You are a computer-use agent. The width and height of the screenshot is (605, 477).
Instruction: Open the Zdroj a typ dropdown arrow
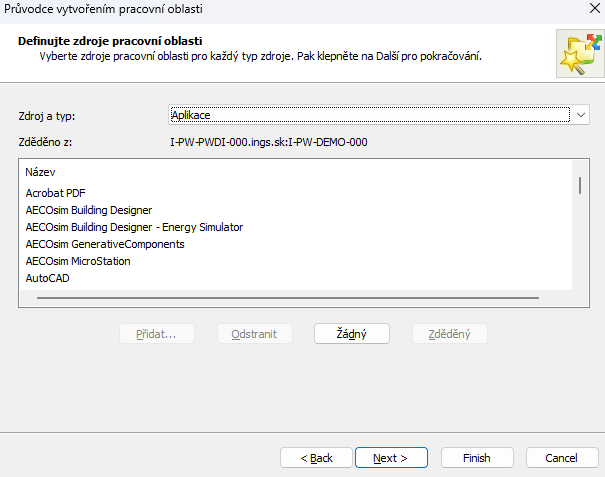coord(582,116)
